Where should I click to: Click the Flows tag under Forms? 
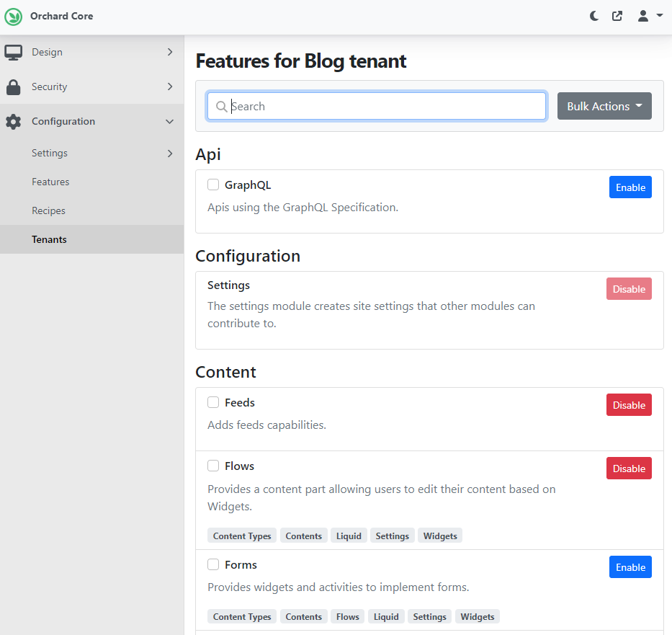[x=348, y=616]
